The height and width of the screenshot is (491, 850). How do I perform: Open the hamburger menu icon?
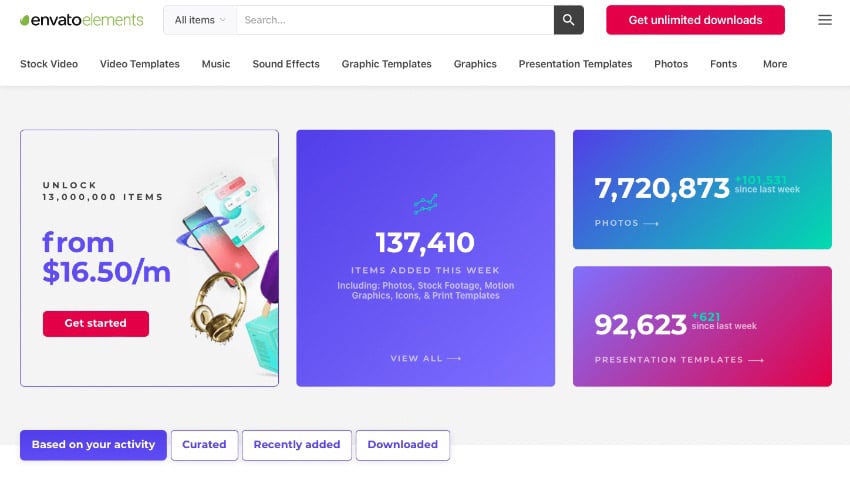pos(824,20)
